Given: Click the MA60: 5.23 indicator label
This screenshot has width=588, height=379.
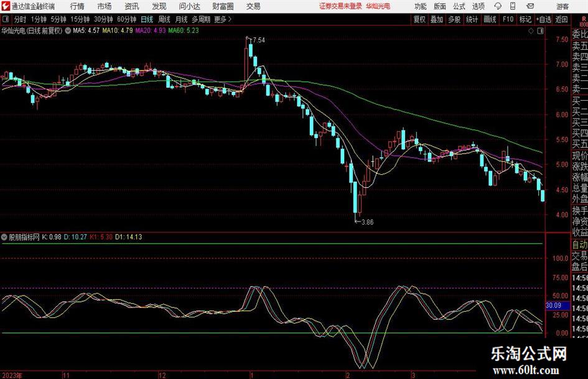Looking at the screenshot, I should coord(184,30).
